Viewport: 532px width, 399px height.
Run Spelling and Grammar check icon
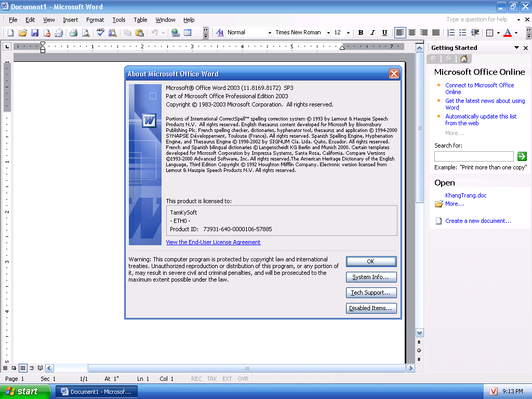pos(100,33)
